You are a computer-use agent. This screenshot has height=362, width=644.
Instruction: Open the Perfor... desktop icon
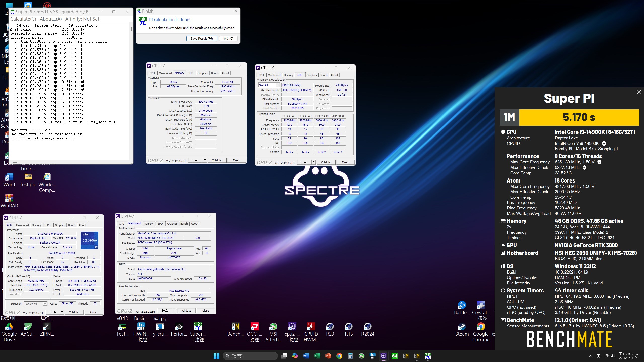coord(179,329)
